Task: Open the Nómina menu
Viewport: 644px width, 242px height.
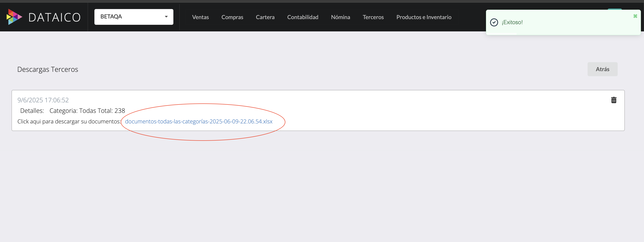Action: 340,17
